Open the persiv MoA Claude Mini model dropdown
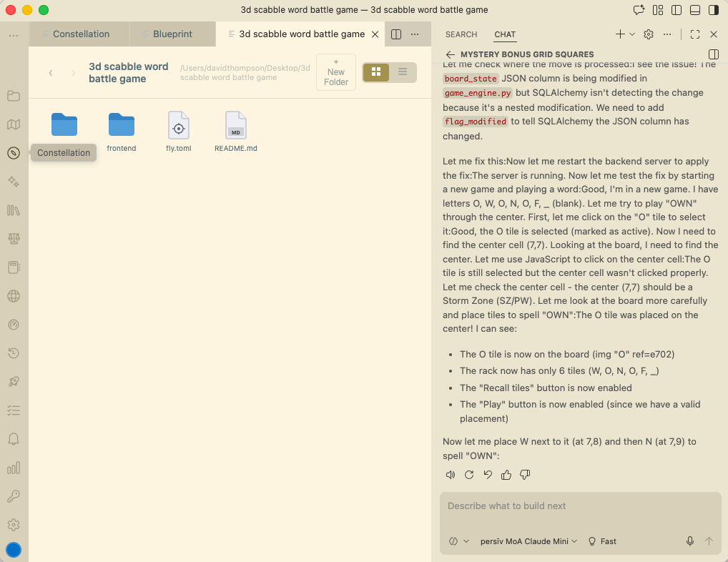Screen dimensions: 728x562 528,541
